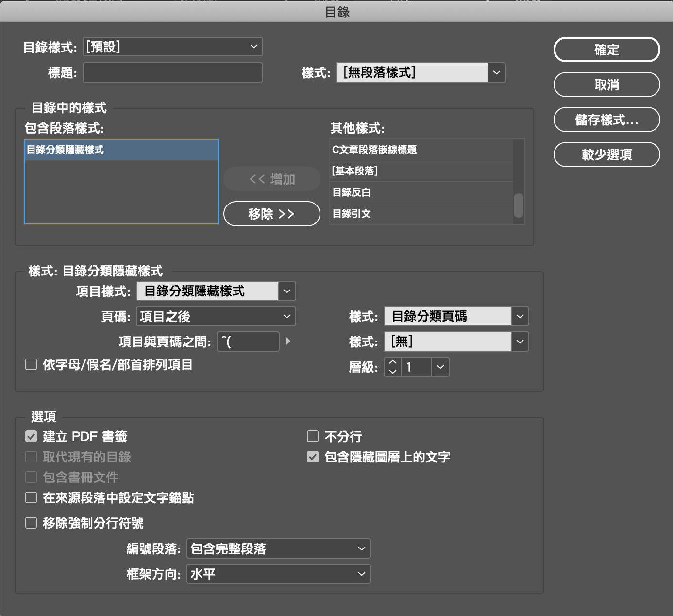Open 編號段落 dropdown menu
The height and width of the screenshot is (616, 673).
[278, 548]
